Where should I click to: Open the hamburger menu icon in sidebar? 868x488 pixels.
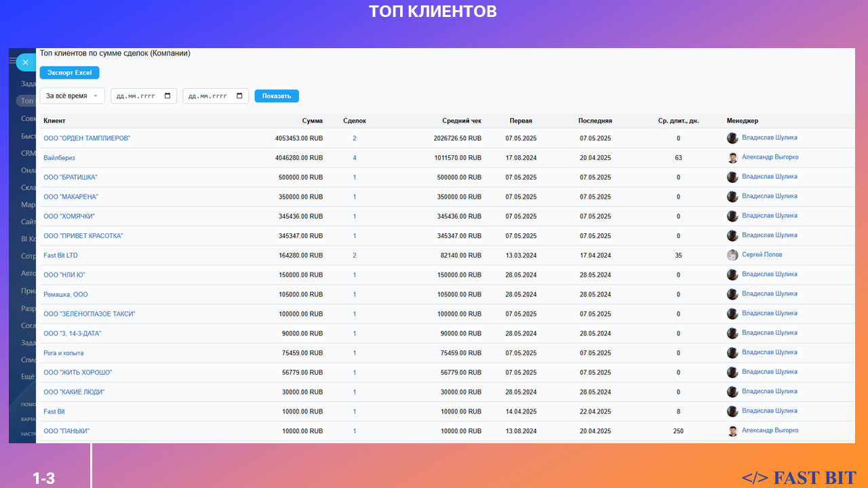click(x=12, y=61)
